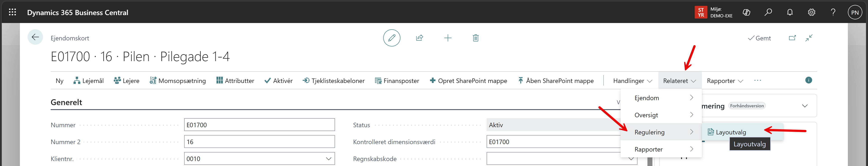Click the Momsopsætning action
The image size is (868, 166).
pyautogui.click(x=178, y=81)
